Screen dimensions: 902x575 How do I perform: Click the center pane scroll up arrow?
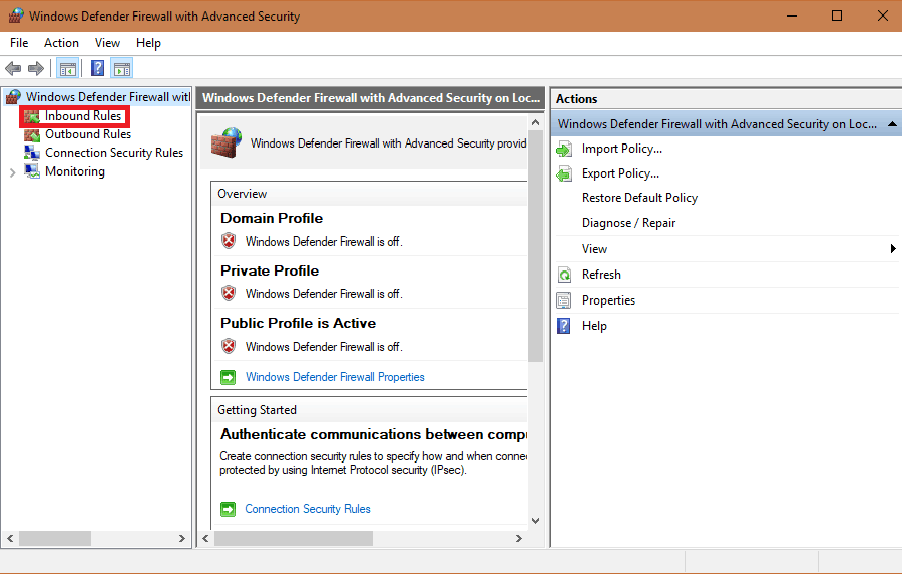[536, 122]
